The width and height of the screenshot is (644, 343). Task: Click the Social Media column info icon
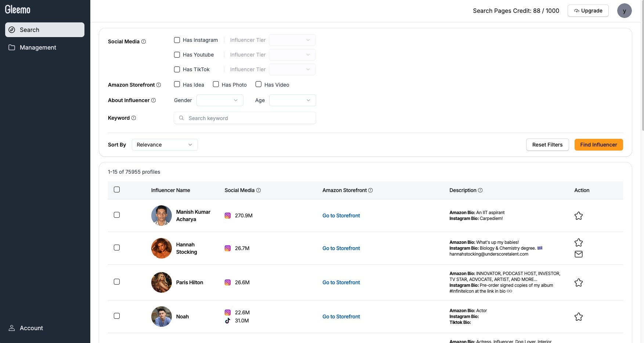258,190
